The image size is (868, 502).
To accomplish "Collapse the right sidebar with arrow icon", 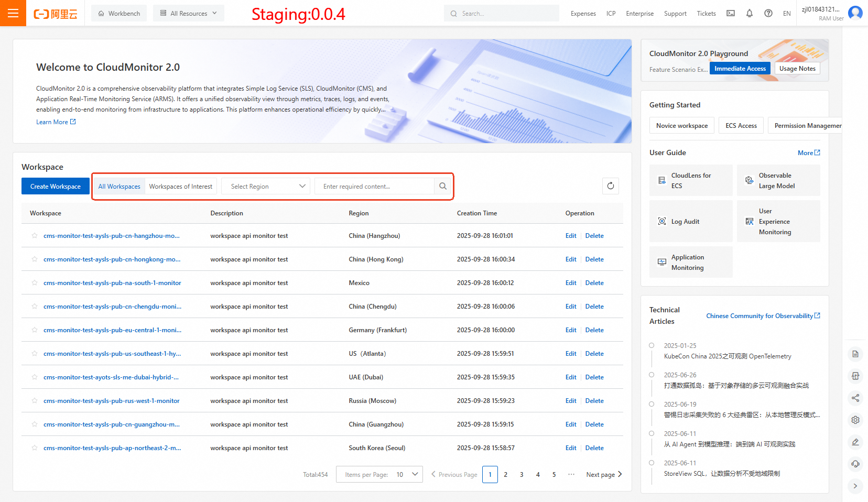I will click(855, 486).
